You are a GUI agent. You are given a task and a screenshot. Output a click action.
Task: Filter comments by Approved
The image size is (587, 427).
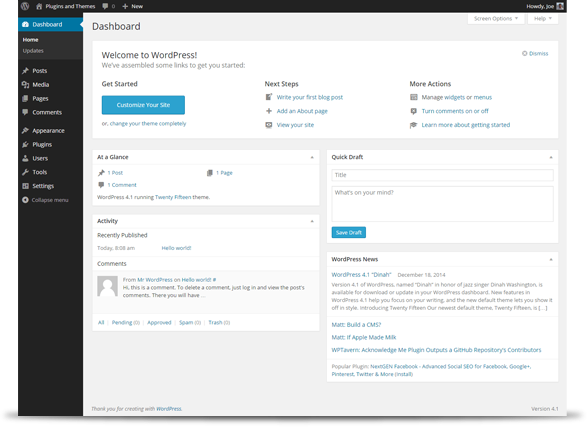coord(159,322)
